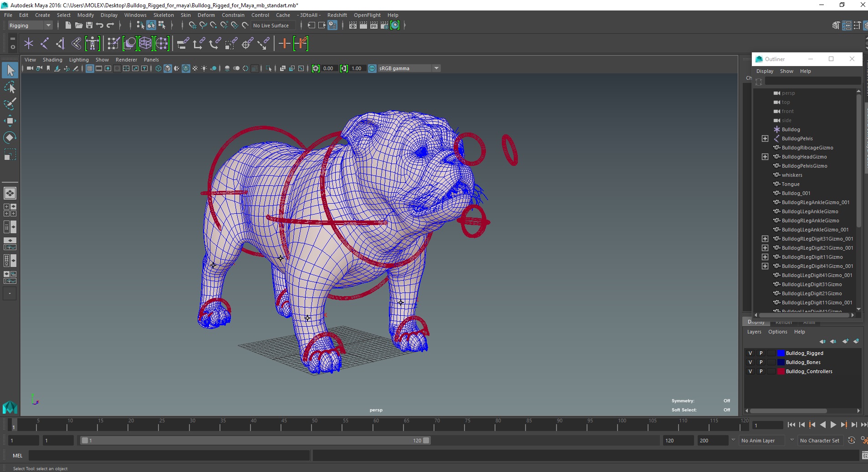Toggle the viewport grid display icon
The width and height of the screenshot is (868, 472).
90,68
